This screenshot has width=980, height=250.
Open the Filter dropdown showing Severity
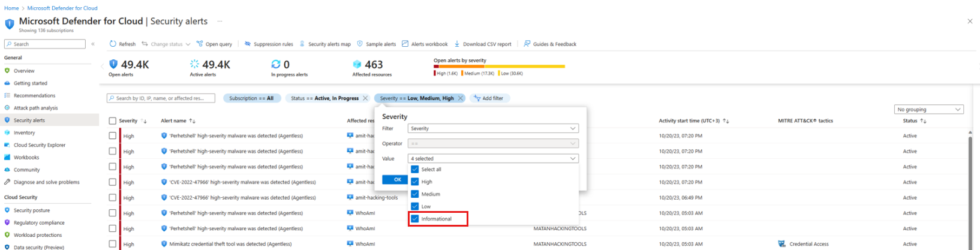(x=493, y=128)
